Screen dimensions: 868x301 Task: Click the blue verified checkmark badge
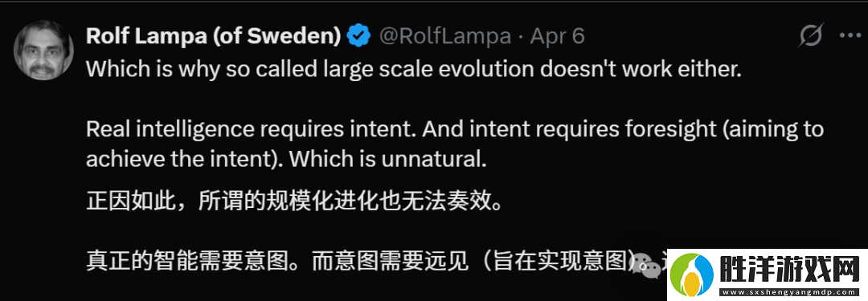(358, 36)
